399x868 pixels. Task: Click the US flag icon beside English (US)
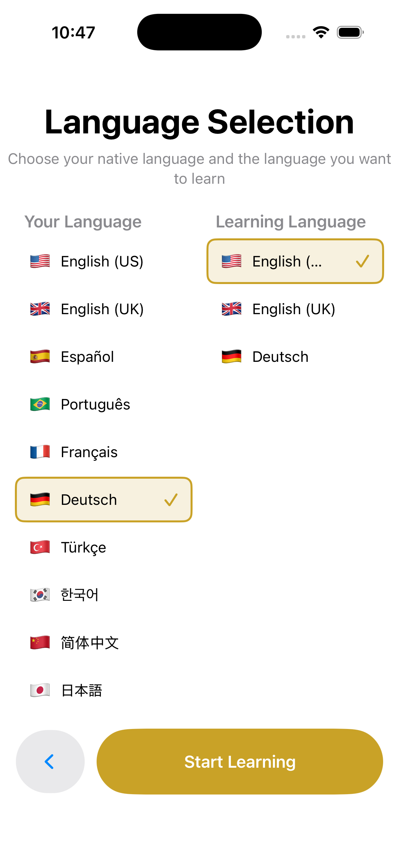pos(39,261)
